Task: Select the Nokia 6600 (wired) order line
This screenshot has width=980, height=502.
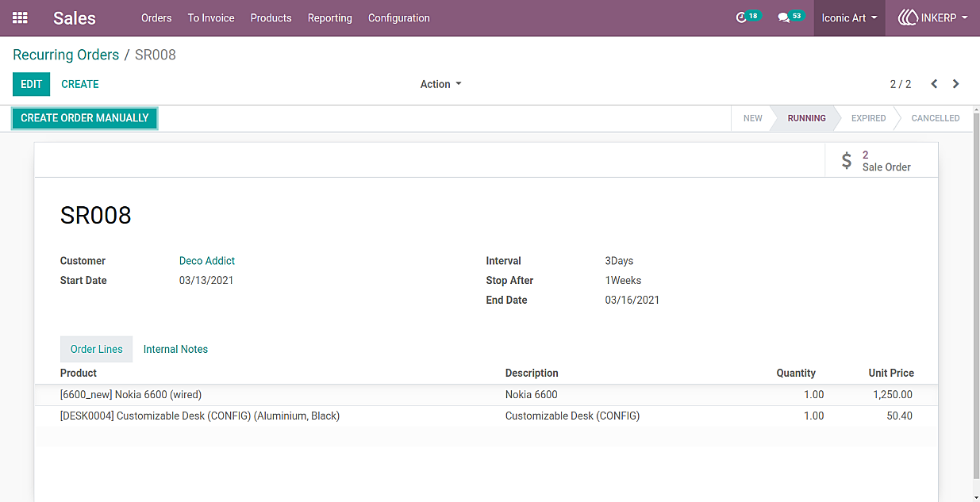Action: coord(486,395)
